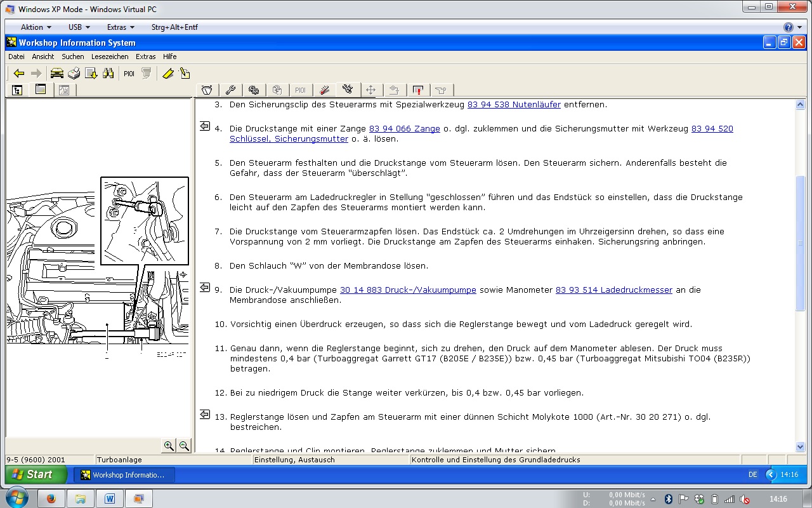Open the Windows 7 Start orb
Image resolution: width=812 pixels, height=508 pixels.
point(16,498)
